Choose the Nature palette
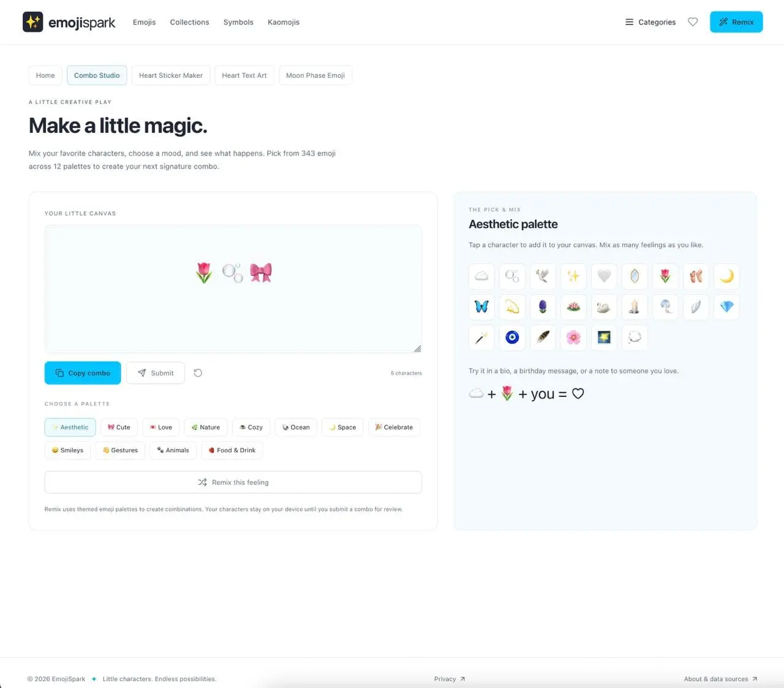784x688 pixels. (x=206, y=428)
